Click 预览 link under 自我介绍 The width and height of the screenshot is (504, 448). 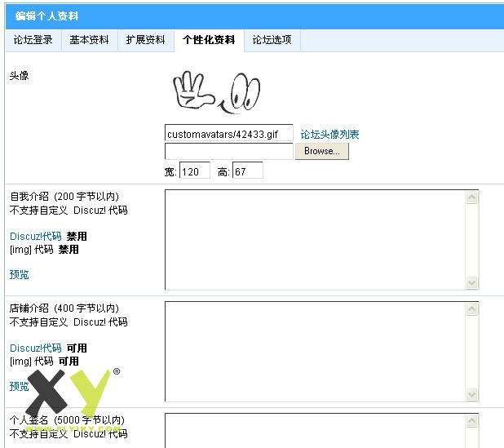(x=20, y=275)
